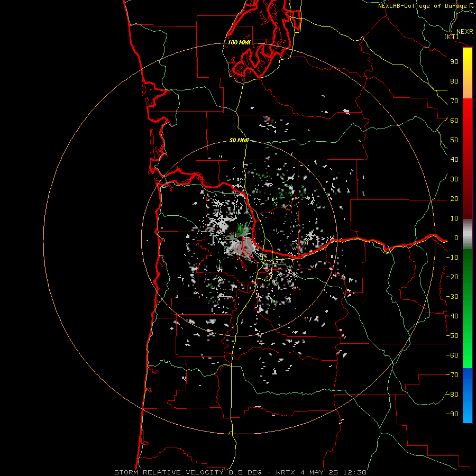Screen dimensions: 476x476
Task: Click the 20 value on color scale
Action: tap(454, 198)
